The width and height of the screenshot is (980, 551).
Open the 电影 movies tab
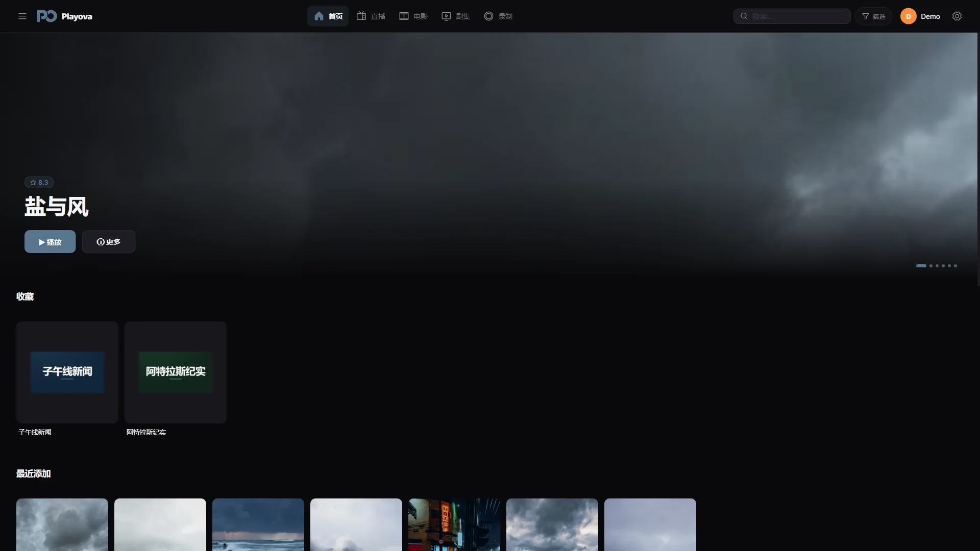coord(413,16)
